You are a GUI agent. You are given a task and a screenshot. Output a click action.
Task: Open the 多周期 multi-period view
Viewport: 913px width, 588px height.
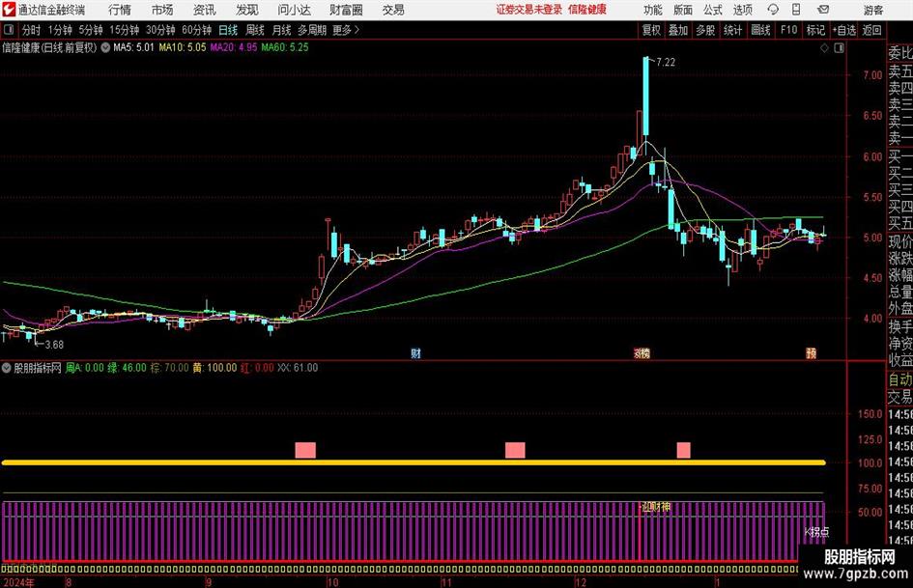(312, 30)
